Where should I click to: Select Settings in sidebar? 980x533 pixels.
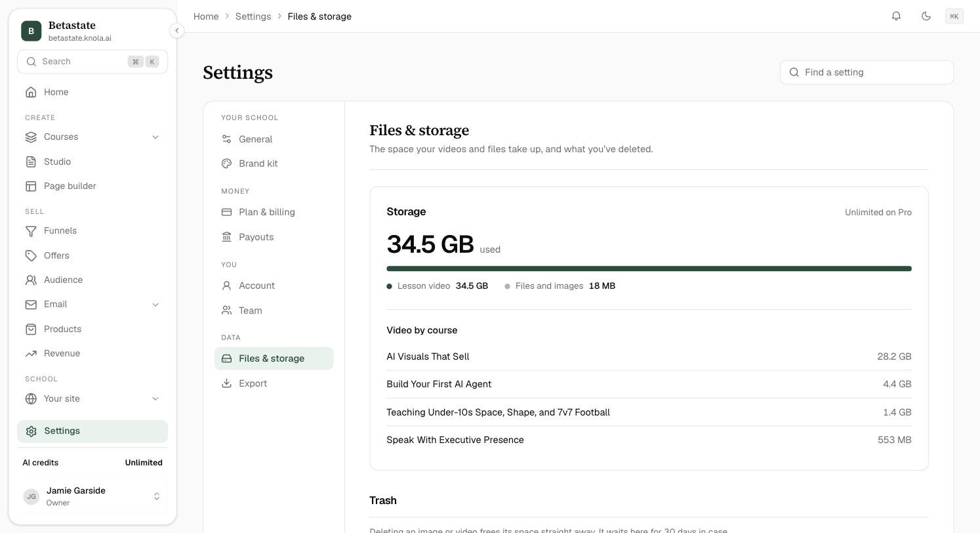(92, 431)
